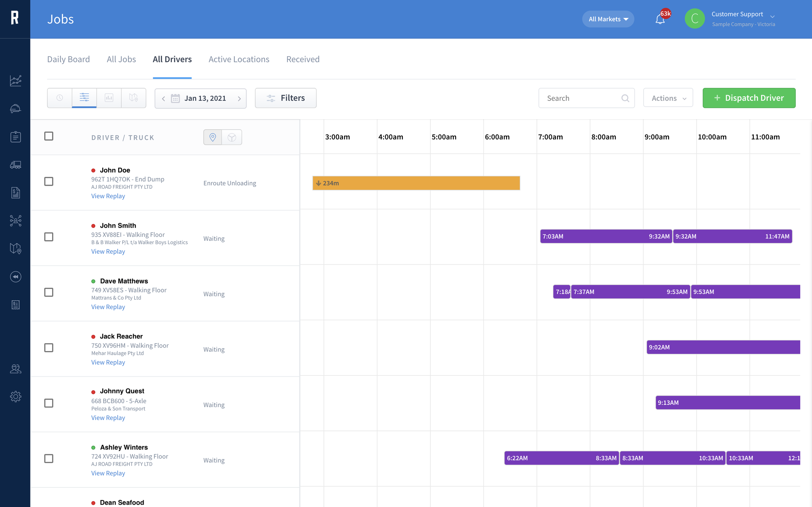
Task: Open the hard hat icon in sidebar
Action: point(16,109)
